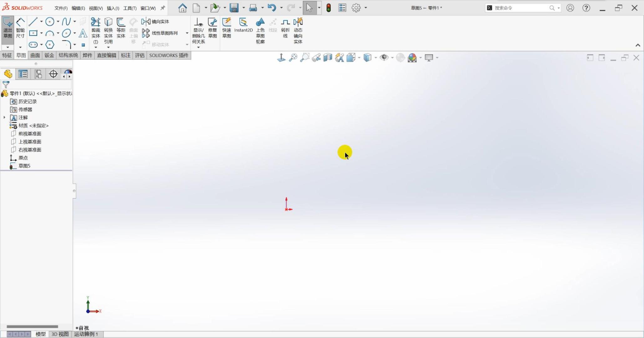Open the Rectangle tool dropdown arrow
The height and width of the screenshot is (338, 644).
coord(41,33)
